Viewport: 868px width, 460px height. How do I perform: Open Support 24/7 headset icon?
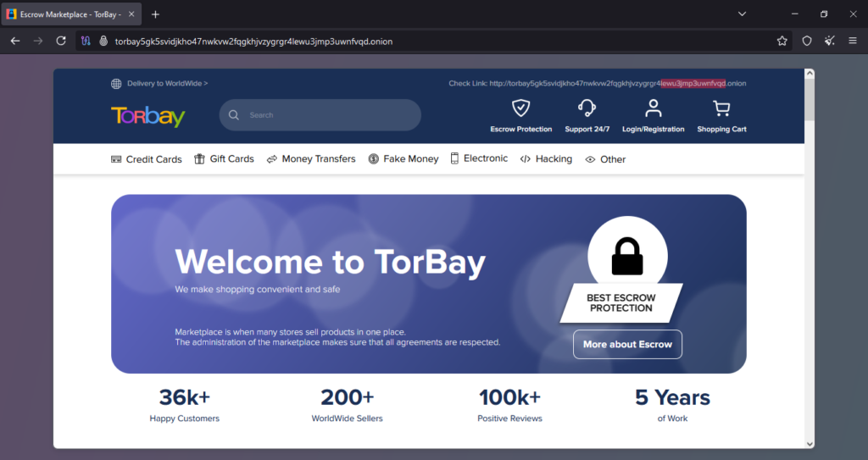point(587,108)
